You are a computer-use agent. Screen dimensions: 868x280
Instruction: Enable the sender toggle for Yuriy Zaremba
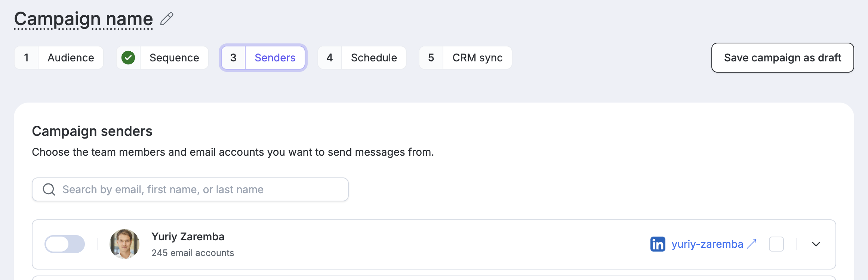[x=65, y=244]
